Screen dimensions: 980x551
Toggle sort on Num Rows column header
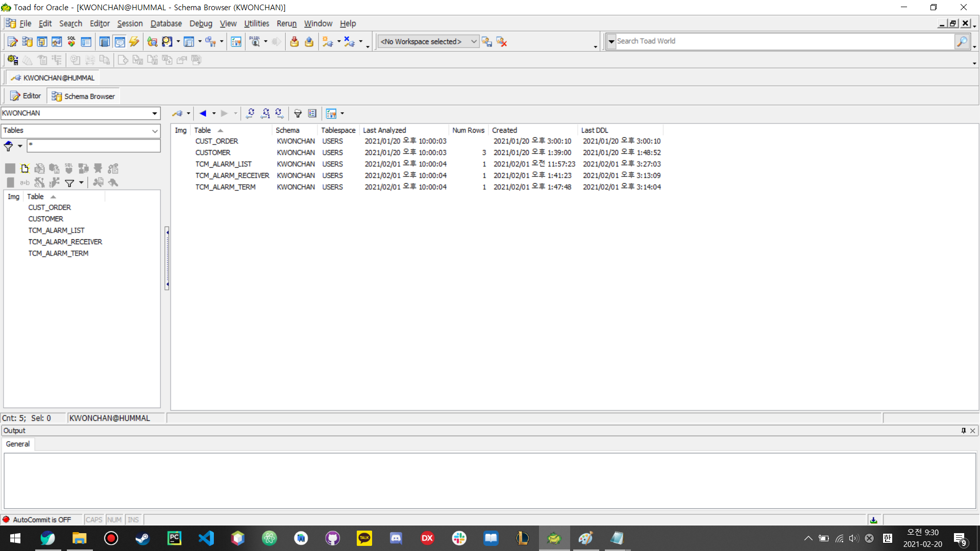tap(468, 130)
